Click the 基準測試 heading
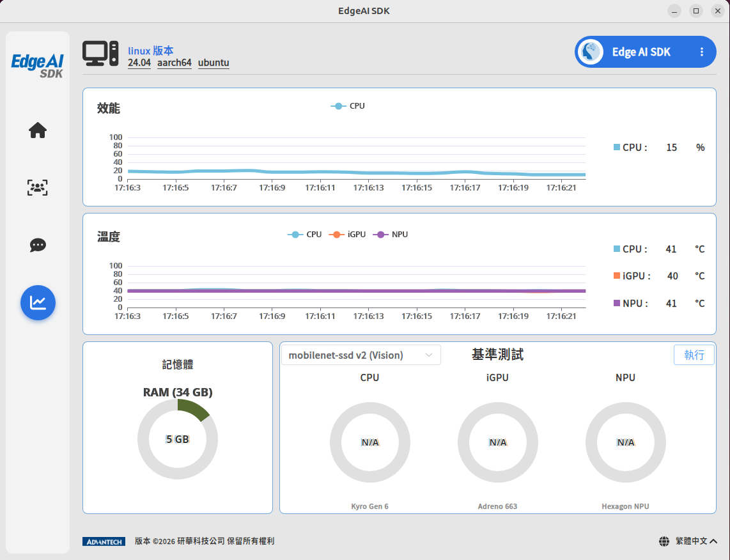Image resolution: width=730 pixels, height=560 pixels. (497, 355)
